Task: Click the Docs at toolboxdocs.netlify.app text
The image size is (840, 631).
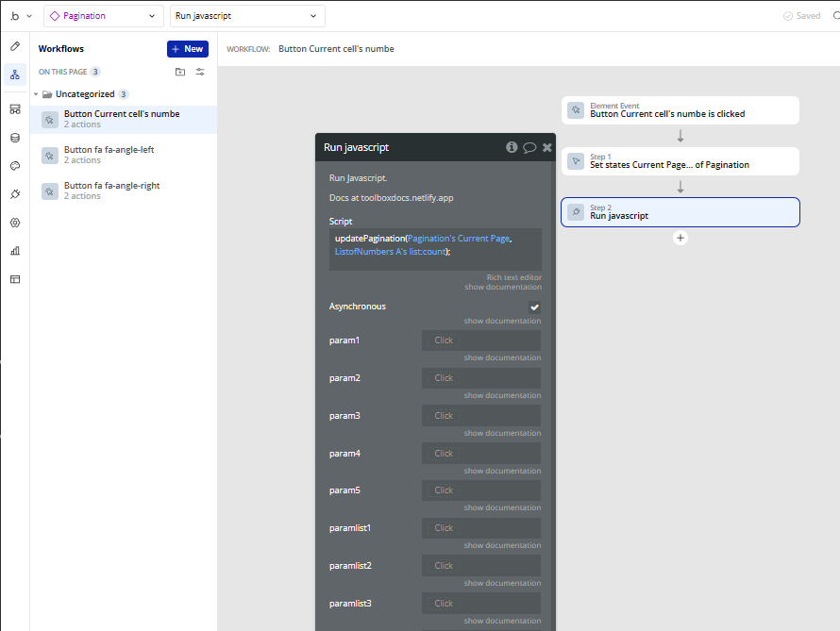Action: [x=391, y=198]
